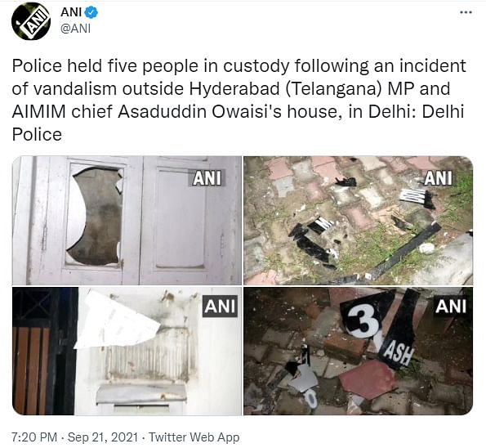Click ANI watermark on pavement debris photo
Screen dimensions: 486x448
click(x=439, y=178)
